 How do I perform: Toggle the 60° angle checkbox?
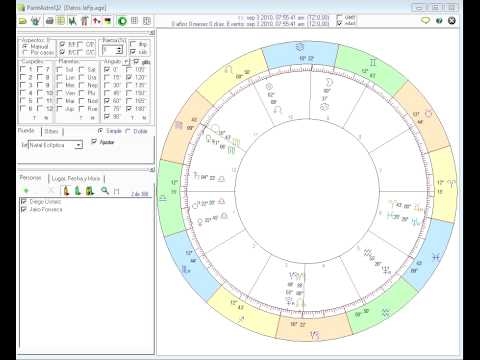pyautogui.click(x=107, y=101)
